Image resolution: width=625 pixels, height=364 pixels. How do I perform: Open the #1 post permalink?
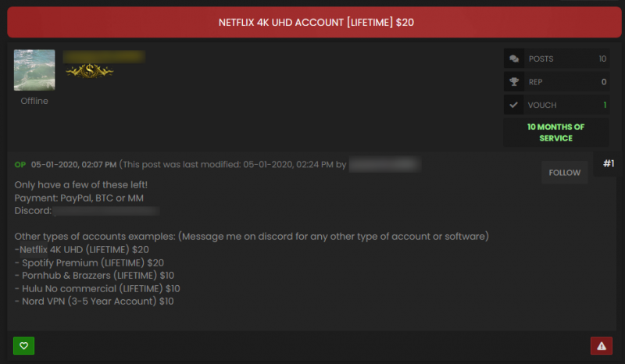coord(609,163)
